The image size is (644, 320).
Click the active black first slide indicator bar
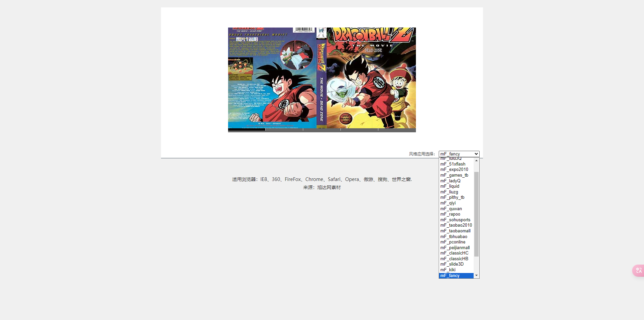tap(247, 130)
